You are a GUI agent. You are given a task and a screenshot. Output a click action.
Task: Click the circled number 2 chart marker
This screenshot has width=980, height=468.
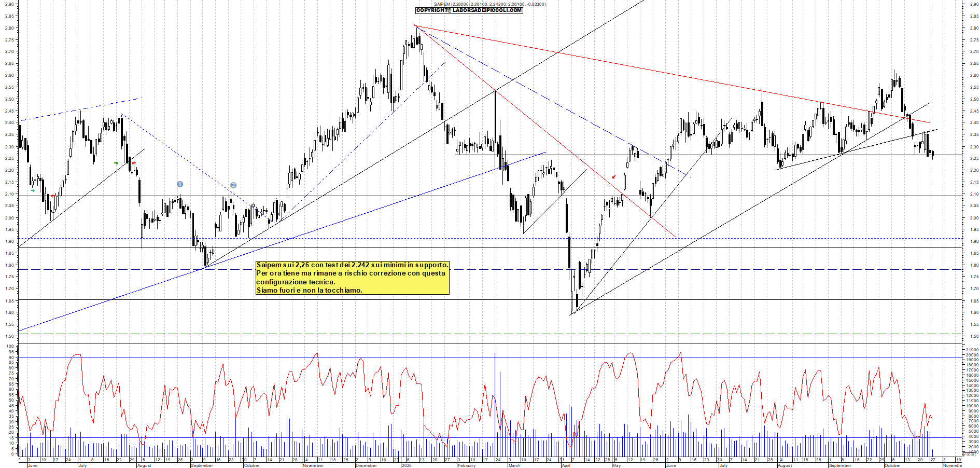(x=233, y=185)
